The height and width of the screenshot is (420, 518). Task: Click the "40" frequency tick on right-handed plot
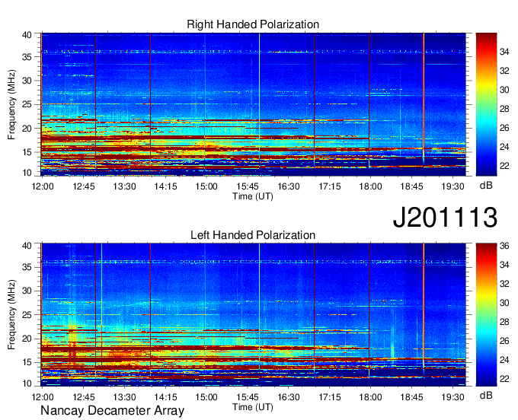[x=27, y=35]
